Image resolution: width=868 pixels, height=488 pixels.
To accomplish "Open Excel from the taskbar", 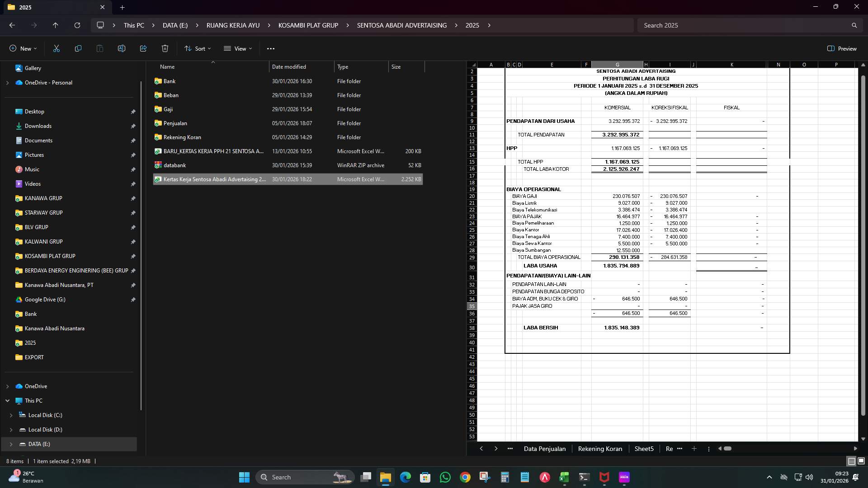I will (564, 477).
